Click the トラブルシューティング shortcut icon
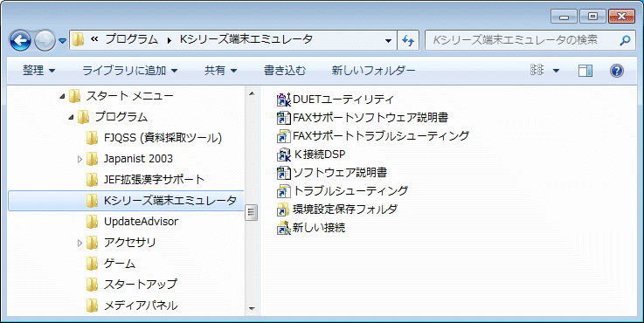The height and width of the screenshot is (323, 644). 284,191
